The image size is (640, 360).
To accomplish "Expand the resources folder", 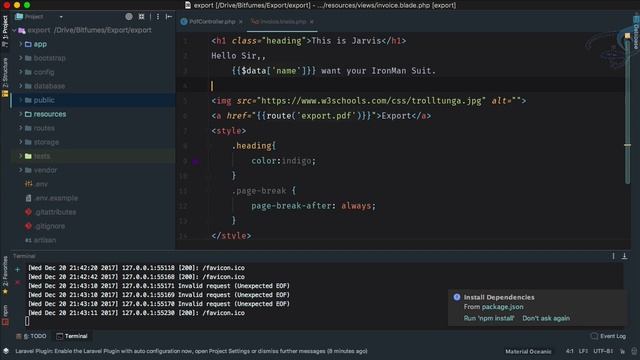I will [x=20, y=114].
